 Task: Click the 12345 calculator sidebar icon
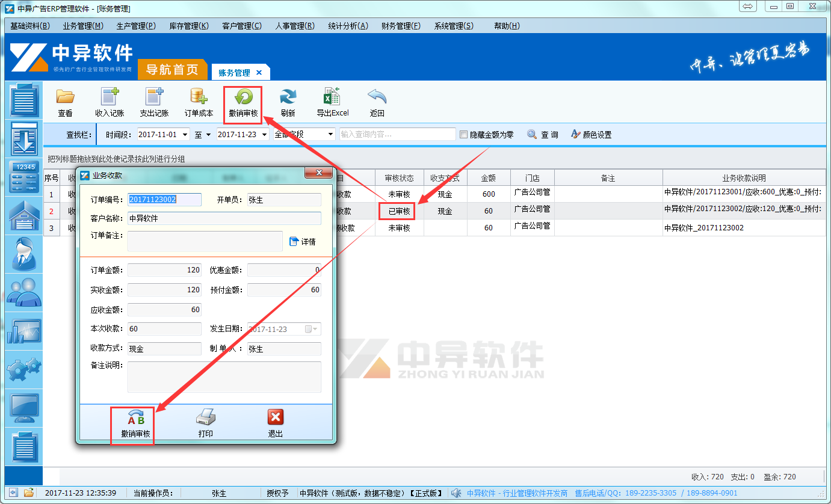(25, 177)
